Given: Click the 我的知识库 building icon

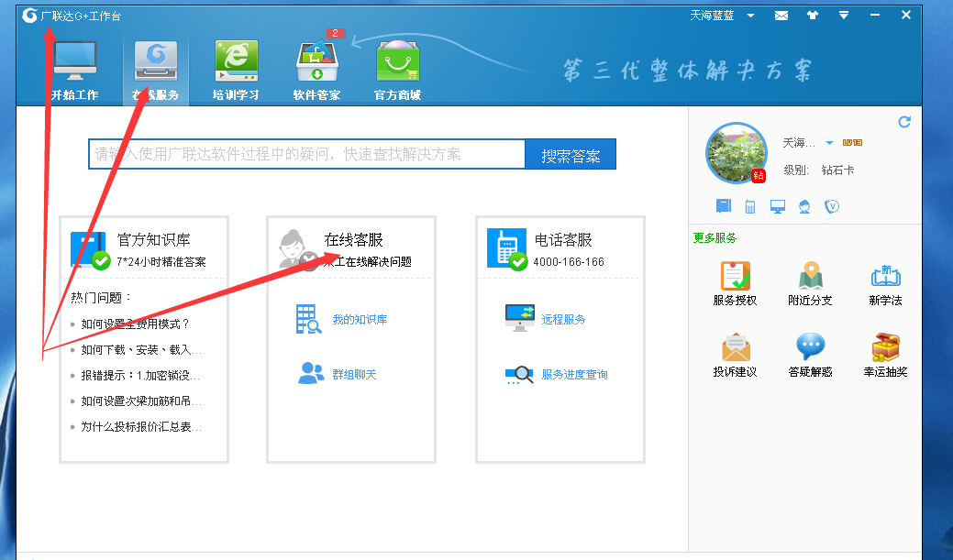Looking at the screenshot, I should [308, 319].
